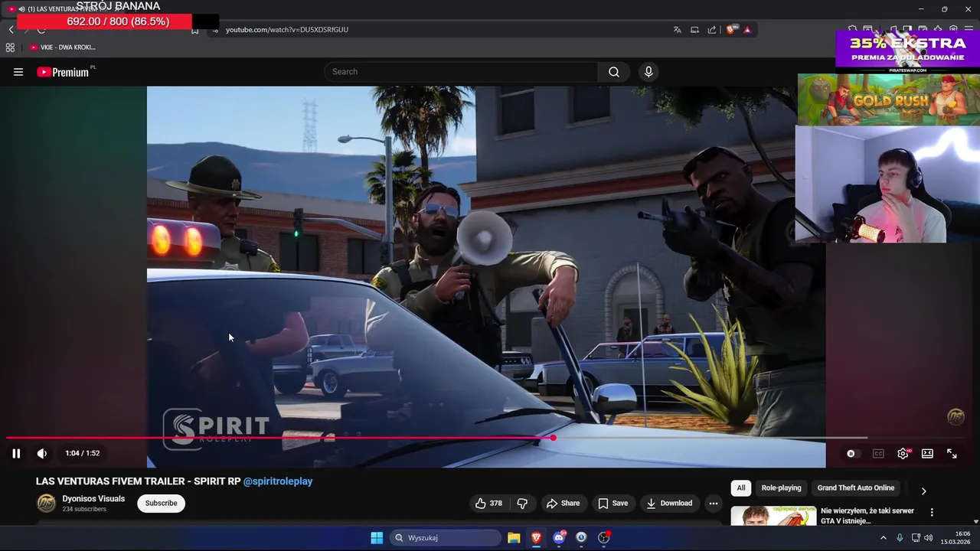Click the address bar URL

pos(287,30)
